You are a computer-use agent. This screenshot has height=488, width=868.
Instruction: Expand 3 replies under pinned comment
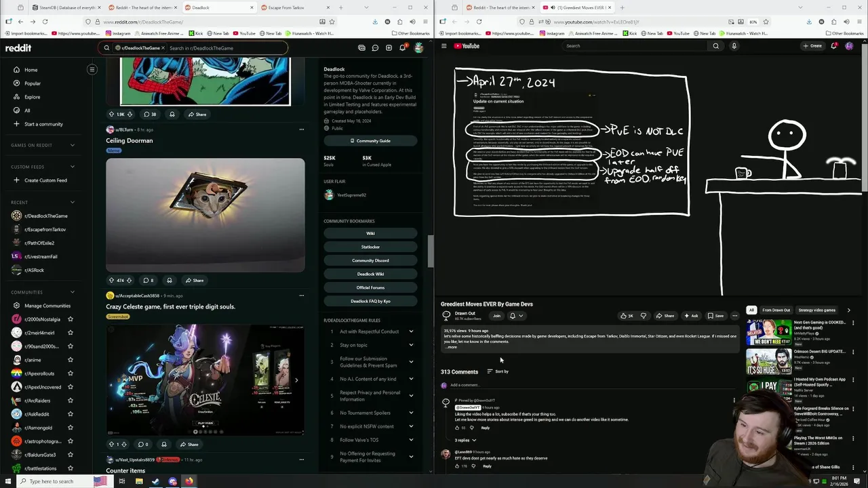pos(465,441)
